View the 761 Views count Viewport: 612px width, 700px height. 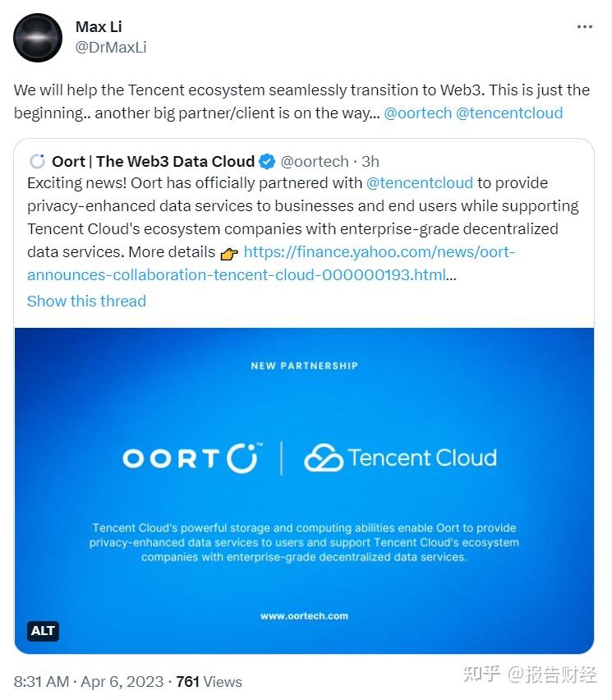click(209, 681)
